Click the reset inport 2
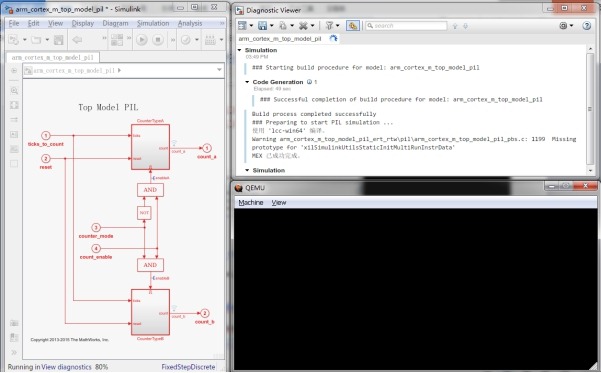This screenshot has width=601, height=373. (46, 158)
